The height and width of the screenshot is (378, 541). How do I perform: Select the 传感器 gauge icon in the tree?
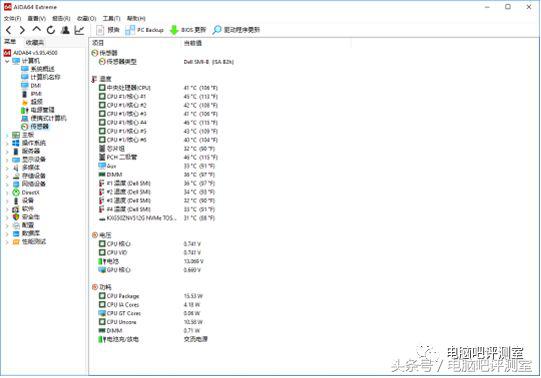(24, 127)
